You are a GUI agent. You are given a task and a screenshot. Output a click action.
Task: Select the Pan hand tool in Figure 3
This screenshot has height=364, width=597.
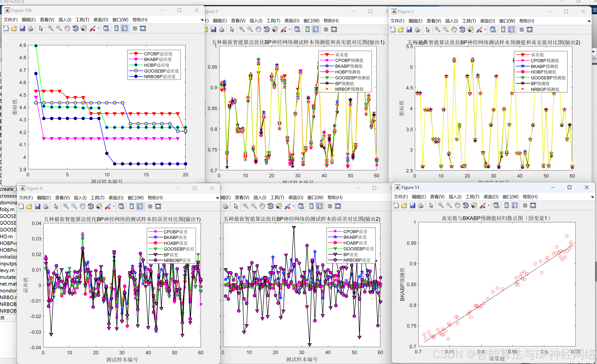click(454, 30)
